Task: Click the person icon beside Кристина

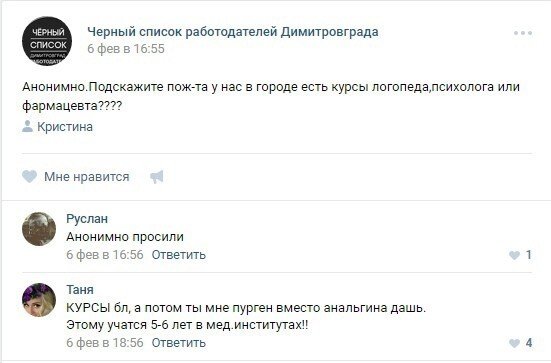Action: pyautogui.click(x=27, y=126)
